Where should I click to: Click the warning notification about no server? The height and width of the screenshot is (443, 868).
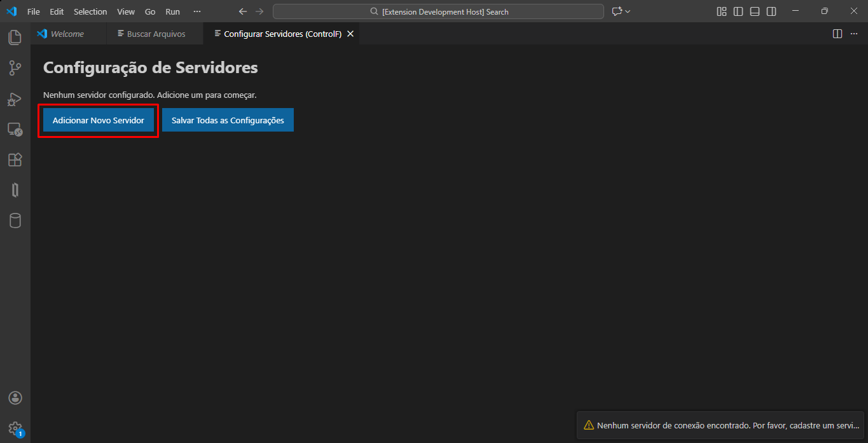pos(722,425)
